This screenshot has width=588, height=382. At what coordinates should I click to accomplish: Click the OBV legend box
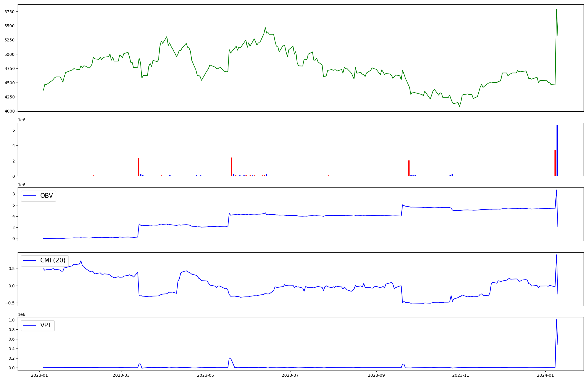tap(38, 196)
